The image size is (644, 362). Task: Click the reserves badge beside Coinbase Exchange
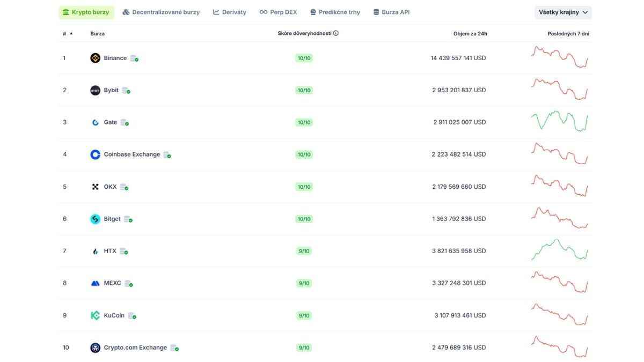coord(167,155)
